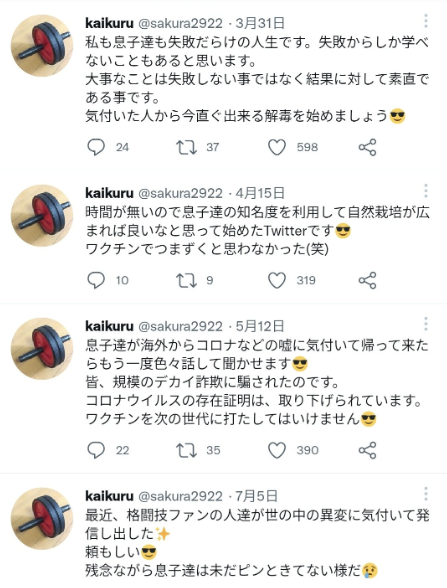Share the April 15 tweet
This screenshot has height=588, width=447.
367,280
